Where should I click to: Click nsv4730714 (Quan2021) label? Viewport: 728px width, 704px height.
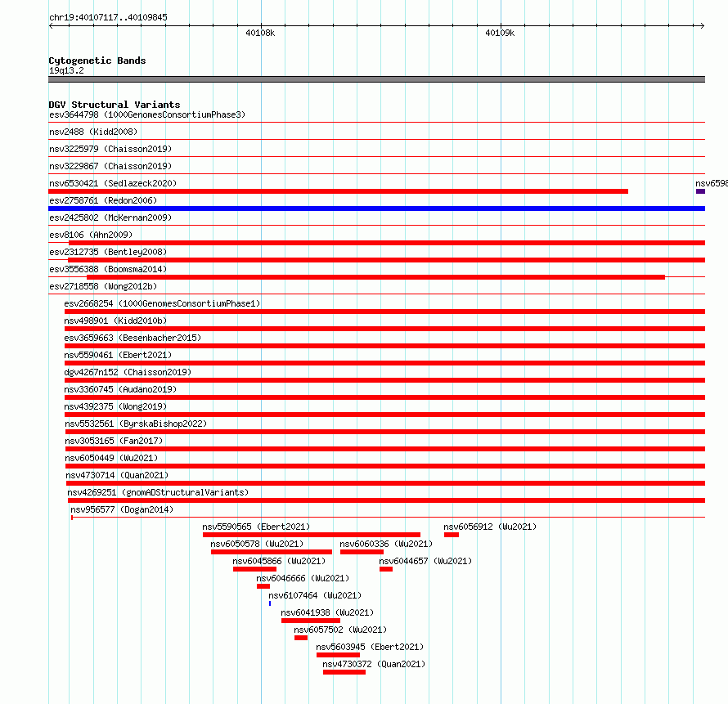(x=117, y=475)
